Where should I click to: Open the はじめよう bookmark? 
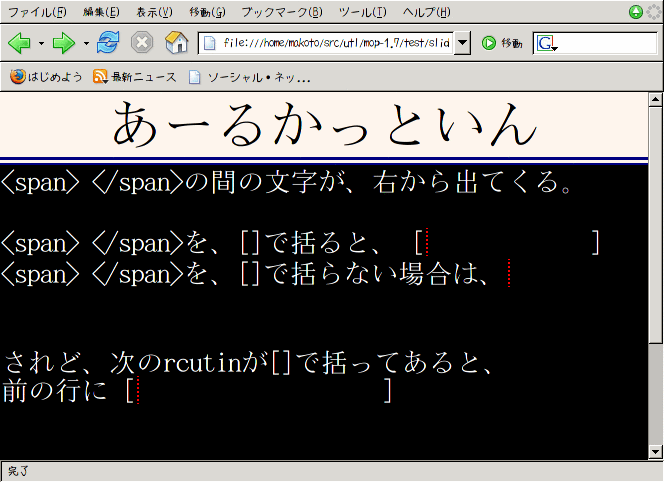(x=46, y=77)
